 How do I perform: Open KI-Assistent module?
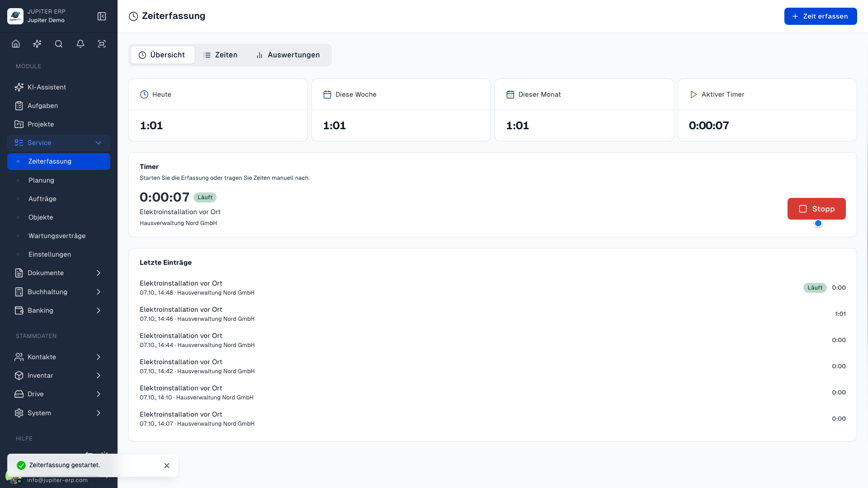[59, 87]
